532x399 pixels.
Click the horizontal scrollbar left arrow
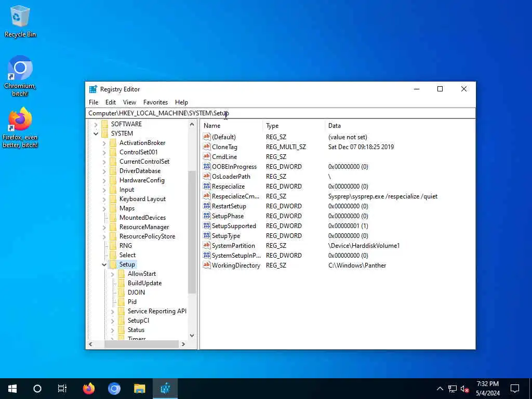click(x=90, y=344)
